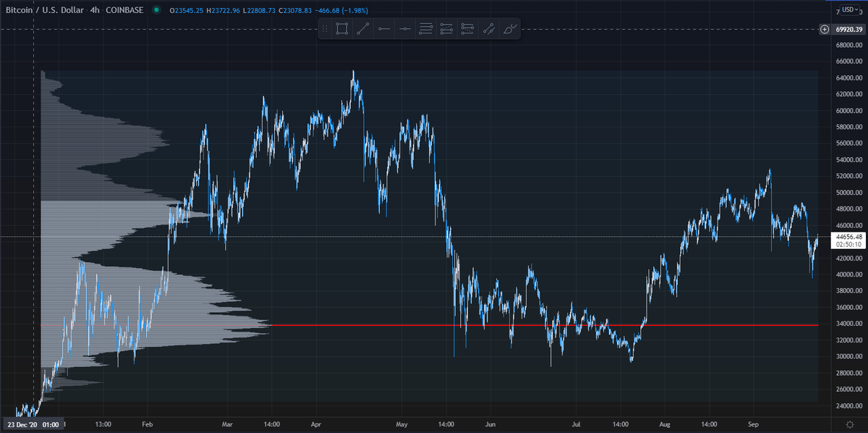Click the 30000.00 price scale label
The image size is (868, 433).
coord(848,356)
